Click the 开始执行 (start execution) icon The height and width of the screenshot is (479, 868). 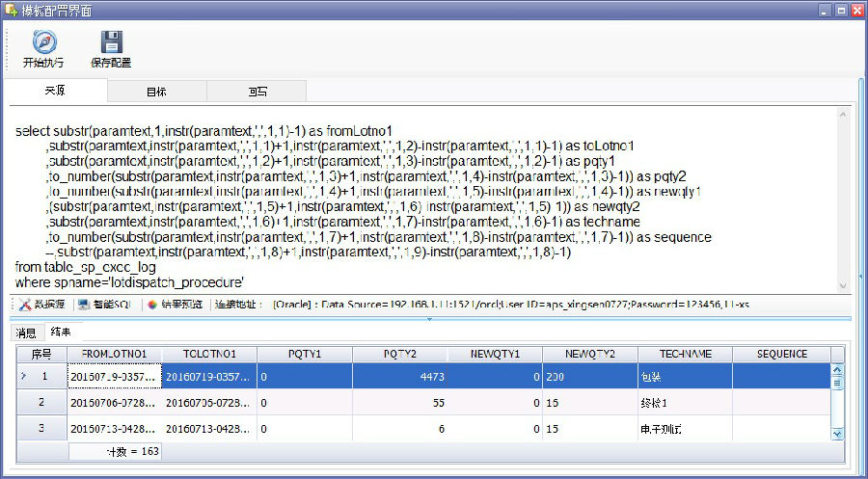[43, 41]
